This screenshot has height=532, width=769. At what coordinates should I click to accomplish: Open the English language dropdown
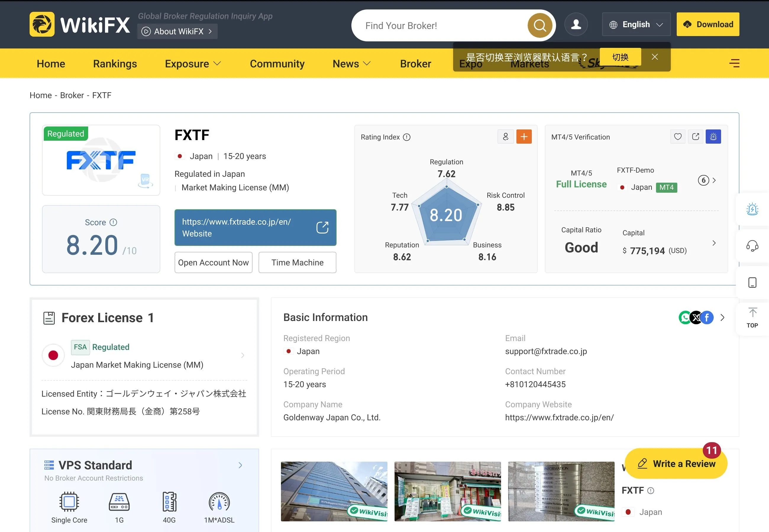coord(636,24)
